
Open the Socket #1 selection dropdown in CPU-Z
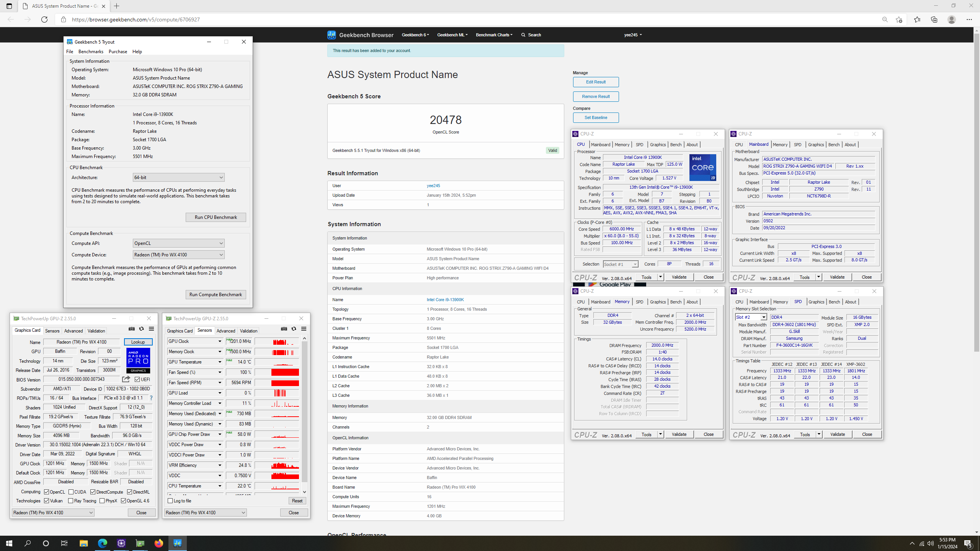[621, 264]
